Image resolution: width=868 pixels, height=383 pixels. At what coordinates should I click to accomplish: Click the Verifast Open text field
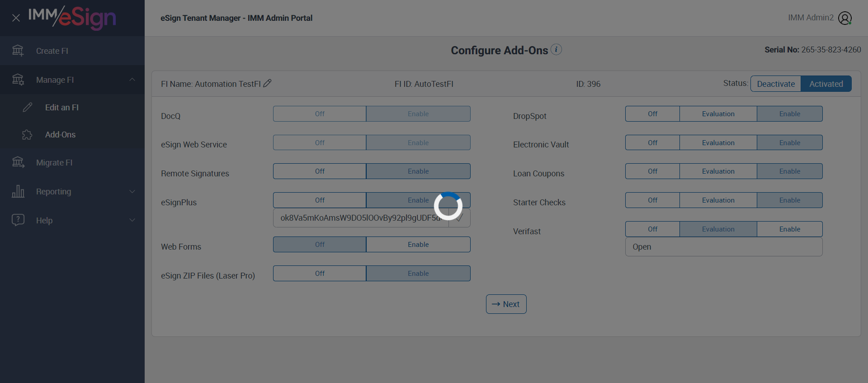click(x=724, y=247)
